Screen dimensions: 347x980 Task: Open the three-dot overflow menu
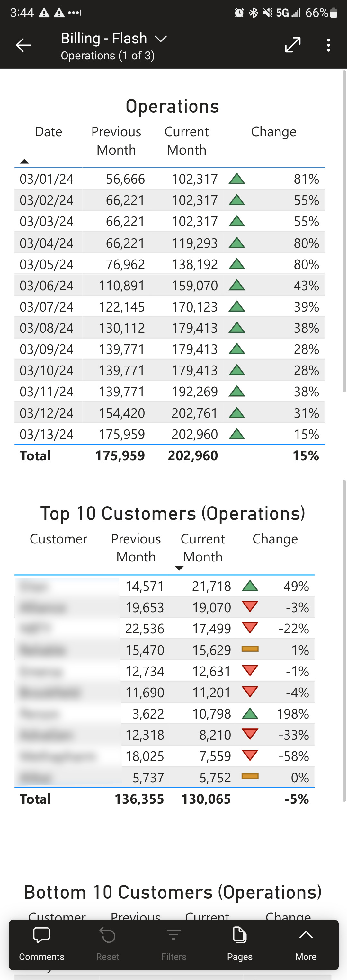[x=328, y=45]
